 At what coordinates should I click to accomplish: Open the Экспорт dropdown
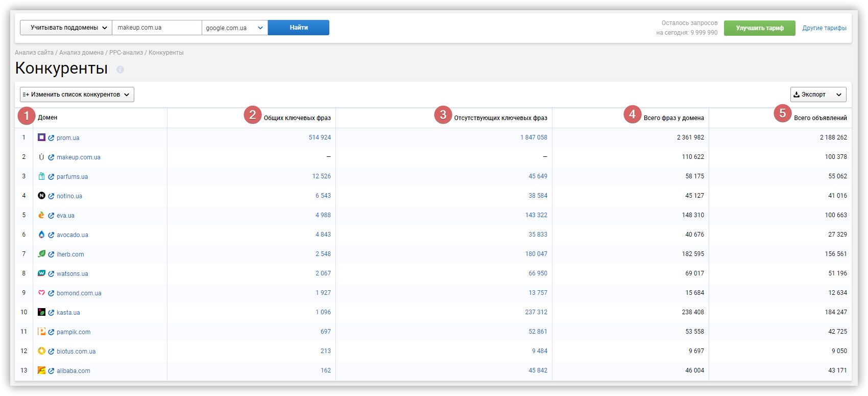pyautogui.click(x=818, y=95)
